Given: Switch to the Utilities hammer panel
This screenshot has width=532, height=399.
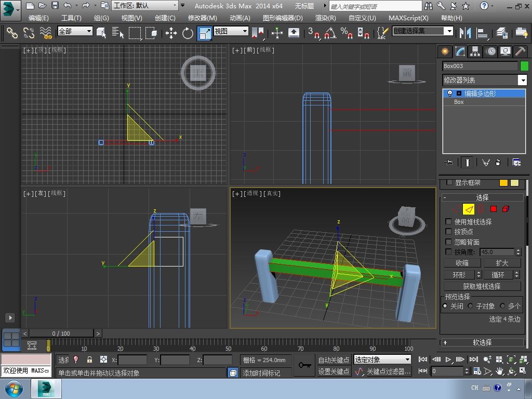Looking at the screenshot, I should tap(520, 51).
